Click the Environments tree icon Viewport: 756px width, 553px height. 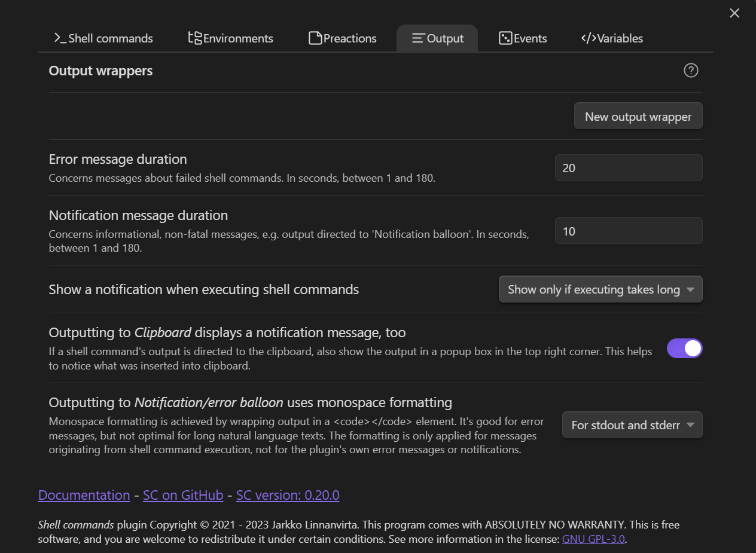click(195, 38)
